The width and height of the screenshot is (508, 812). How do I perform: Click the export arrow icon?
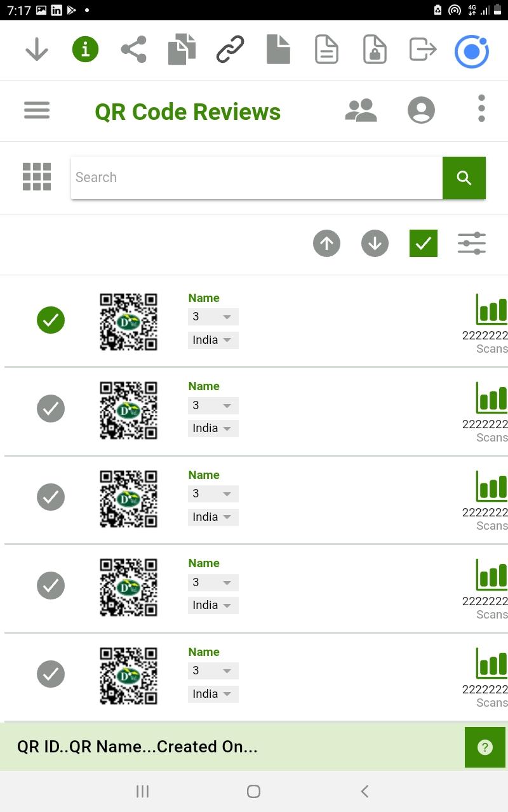coord(423,49)
